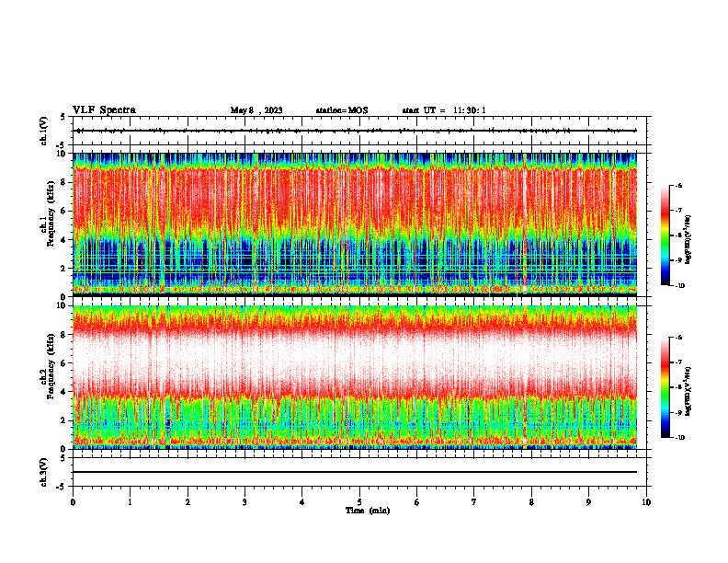
Task: Click the "9" tick on time axis
Action: 588,502
